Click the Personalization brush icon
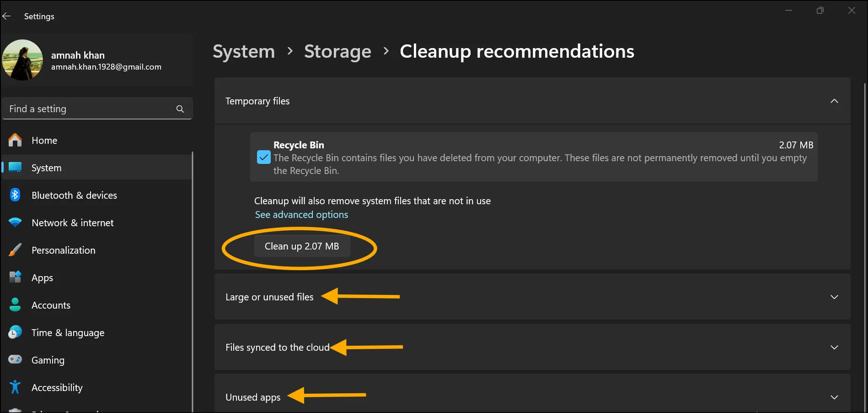The width and height of the screenshot is (868, 413). [x=15, y=250]
